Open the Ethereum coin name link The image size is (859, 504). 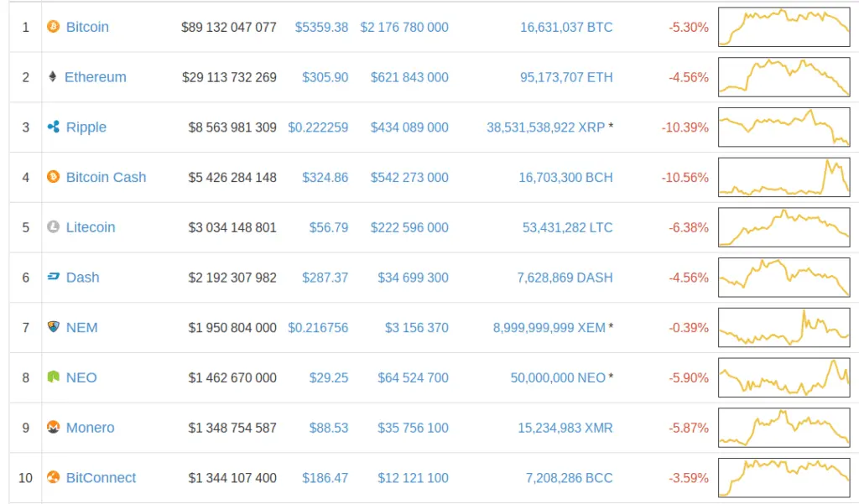click(x=96, y=77)
